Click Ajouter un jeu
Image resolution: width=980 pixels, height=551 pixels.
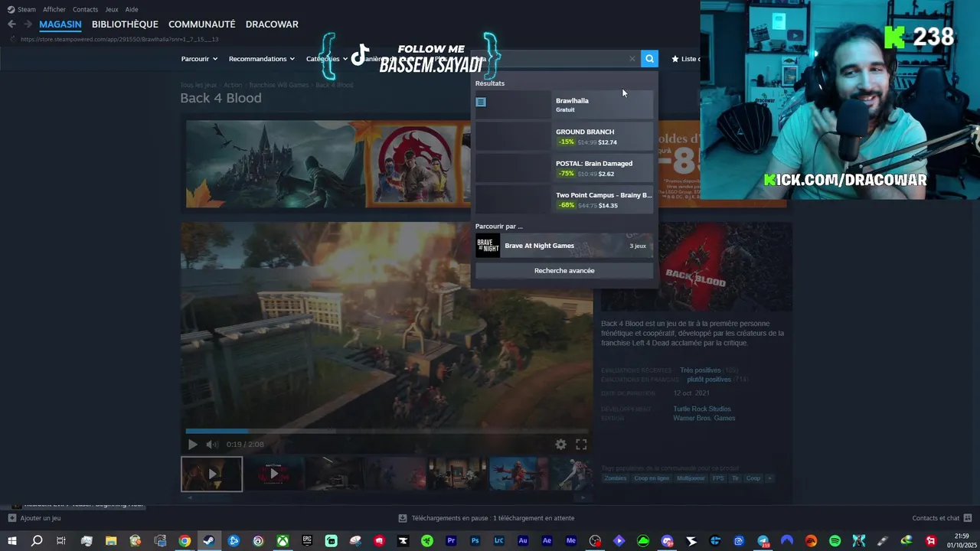click(34, 518)
